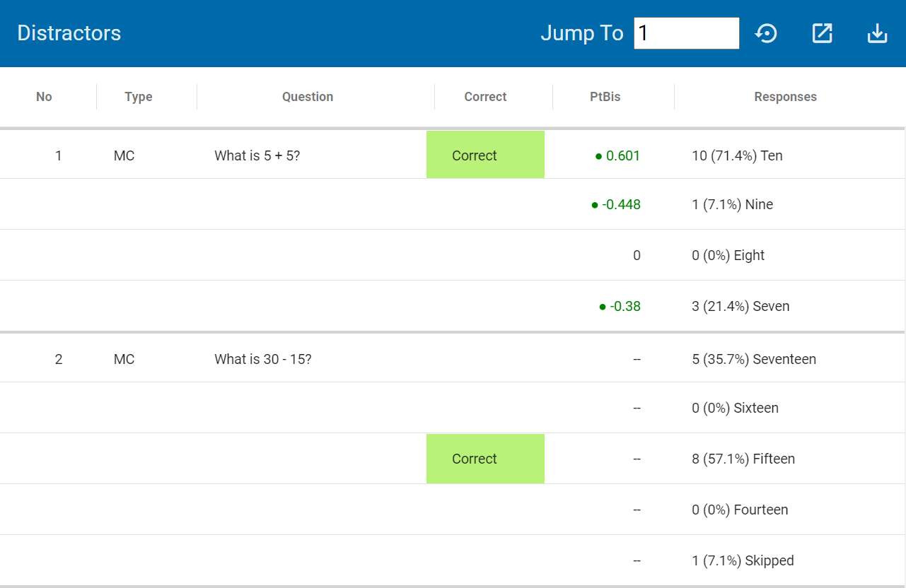
Task: Open distractors in new window icon
Action: click(x=822, y=33)
